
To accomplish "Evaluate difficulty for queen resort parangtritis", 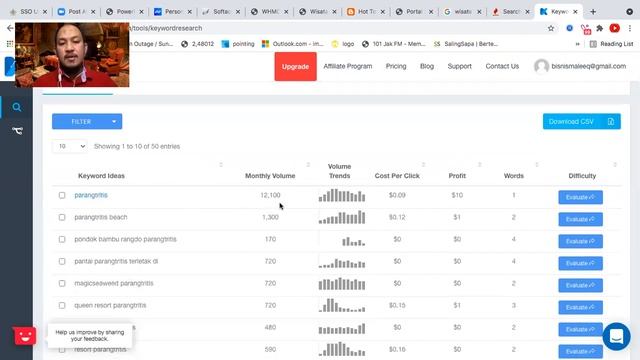I will click(580, 307).
